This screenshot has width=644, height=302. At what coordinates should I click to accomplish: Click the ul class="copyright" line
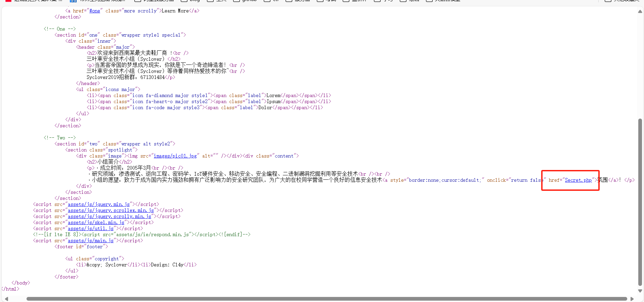pyautogui.click(x=95, y=259)
